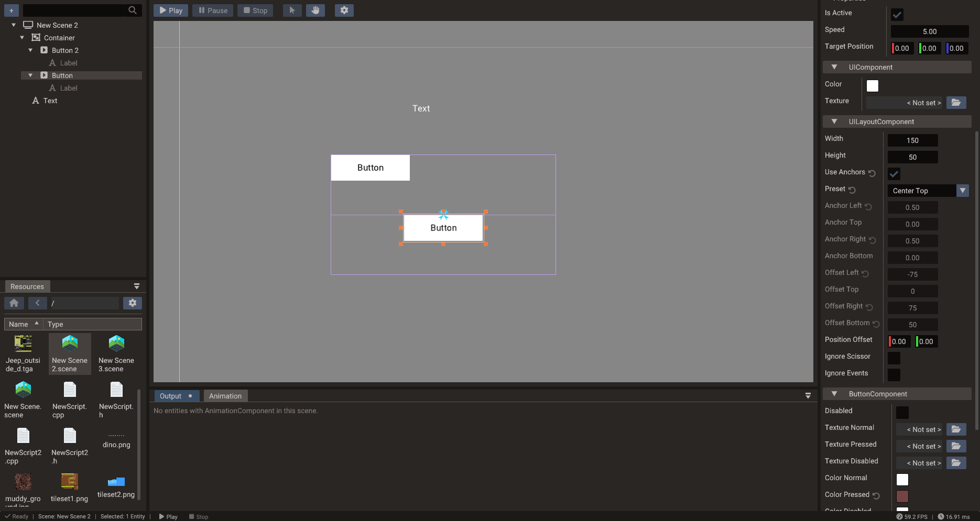Select the Resources tab
The height and width of the screenshot is (521, 980).
[27, 286]
